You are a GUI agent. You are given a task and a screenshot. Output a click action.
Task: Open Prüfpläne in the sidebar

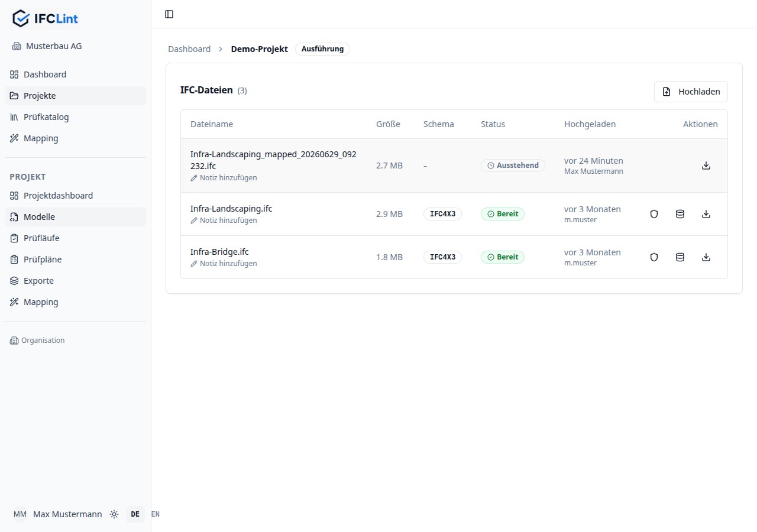[75, 259]
